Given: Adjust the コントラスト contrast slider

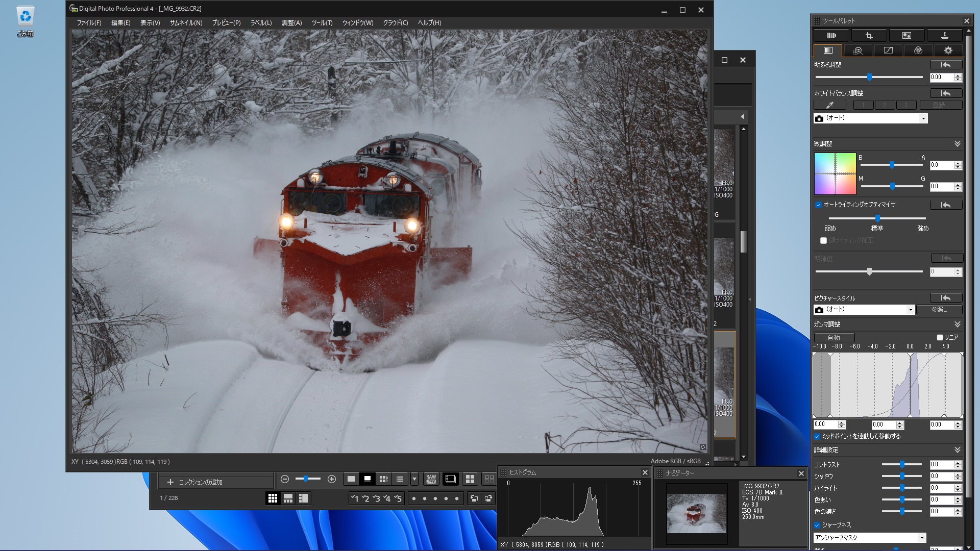Looking at the screenshot, I should pyautogui.click(x=902, y=464).
